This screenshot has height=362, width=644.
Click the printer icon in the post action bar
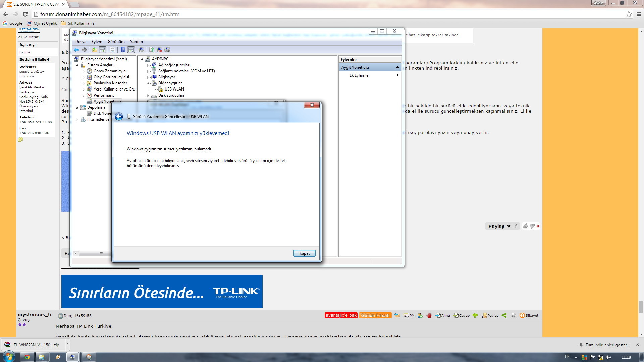[513, 315]
